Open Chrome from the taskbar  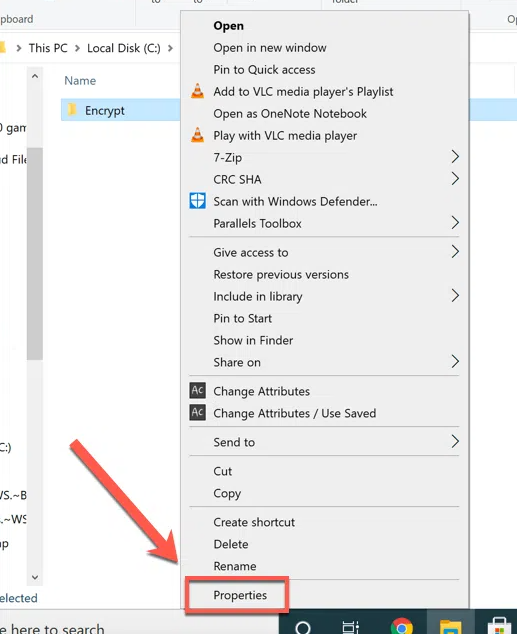click(401, 626)
